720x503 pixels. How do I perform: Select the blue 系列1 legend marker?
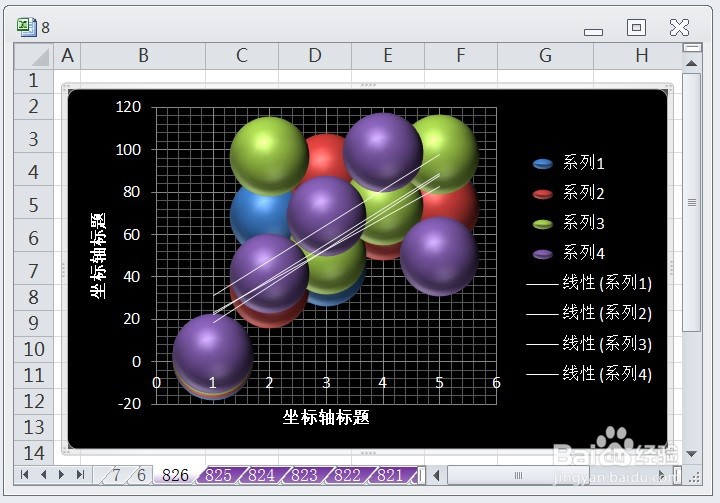coord(543,164)
